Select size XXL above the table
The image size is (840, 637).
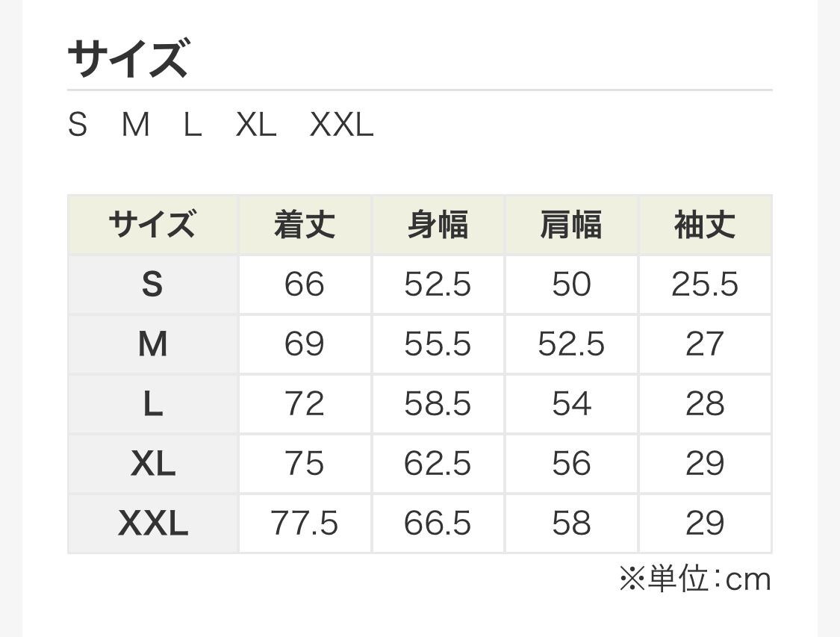(x=341, y=125)
